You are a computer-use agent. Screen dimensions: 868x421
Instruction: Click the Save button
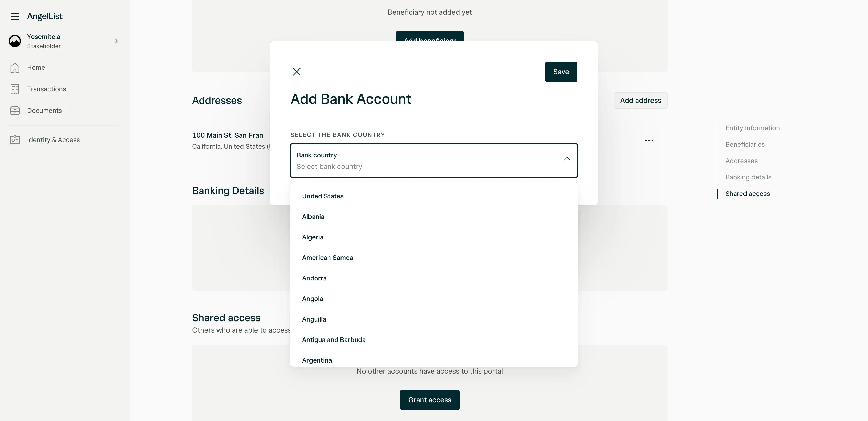(x=561, y=72)
